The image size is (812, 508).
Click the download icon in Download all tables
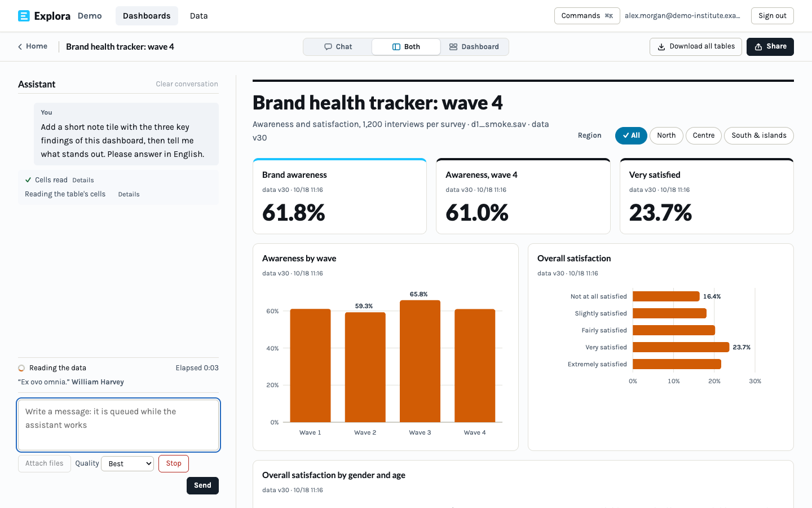pyautogui.click(x=661, y=47)
